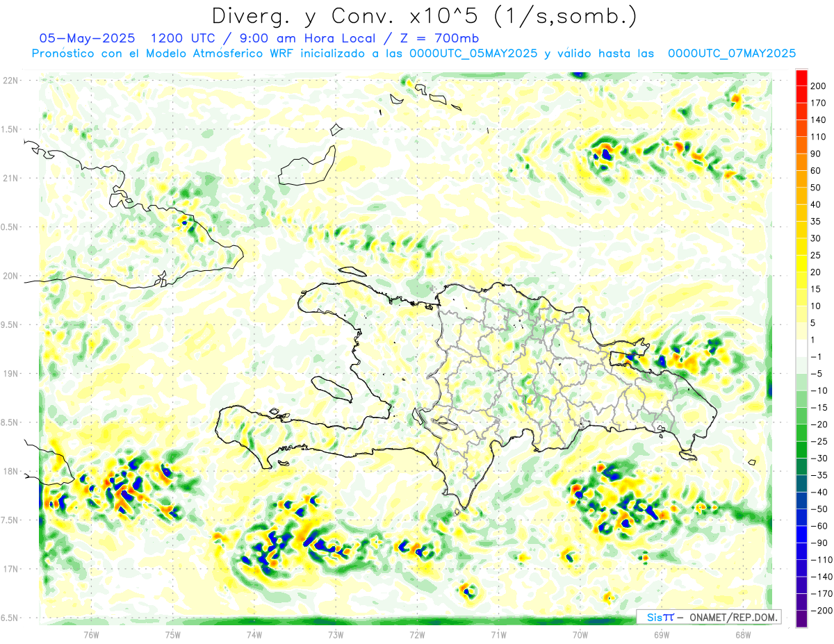
Task: Click the '50' colorbar value
Action: tap(816, 188)
